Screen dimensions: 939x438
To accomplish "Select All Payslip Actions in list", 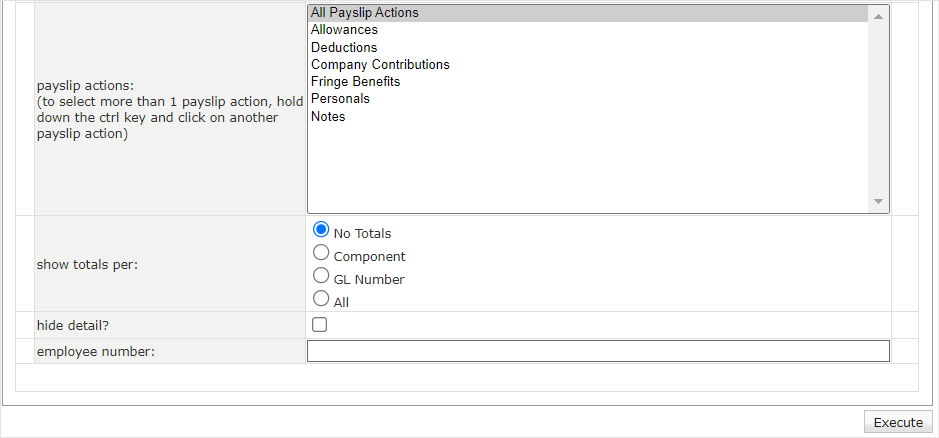I will coord(365,13).
